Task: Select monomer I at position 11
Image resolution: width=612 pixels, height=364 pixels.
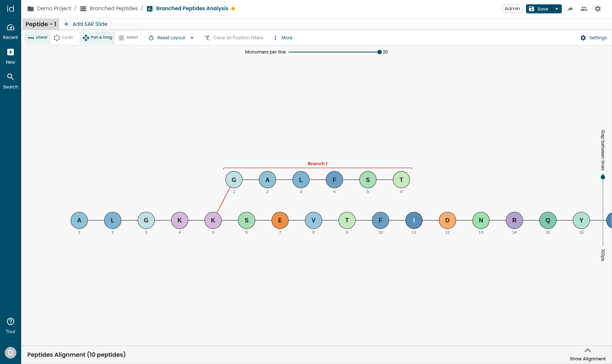Action: click(414, 220)
